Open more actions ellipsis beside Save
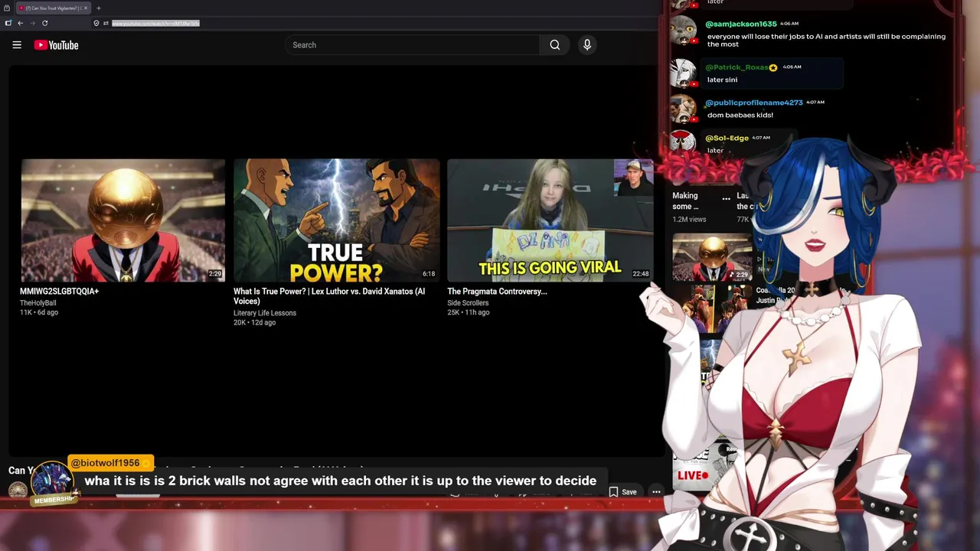 coord(656,492)
